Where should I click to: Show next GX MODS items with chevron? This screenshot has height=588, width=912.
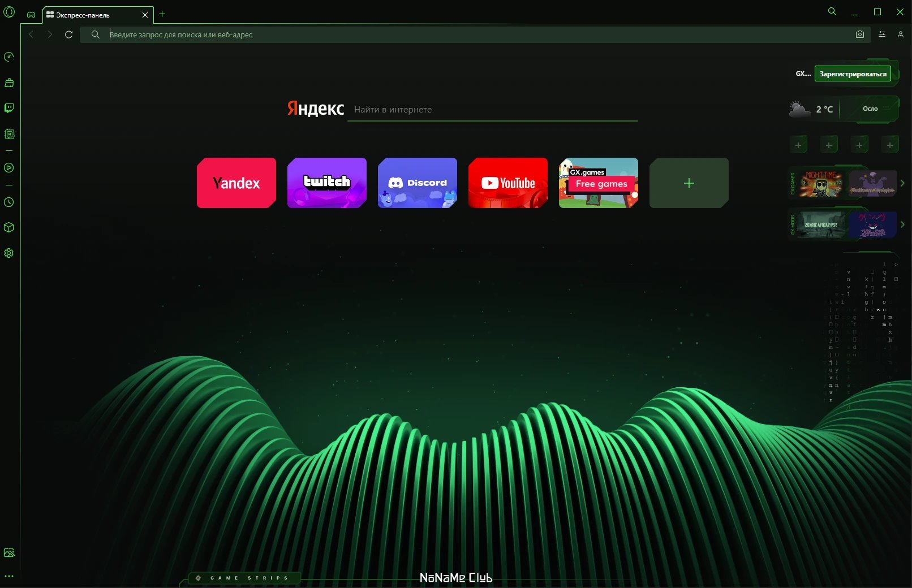(902, 224)
